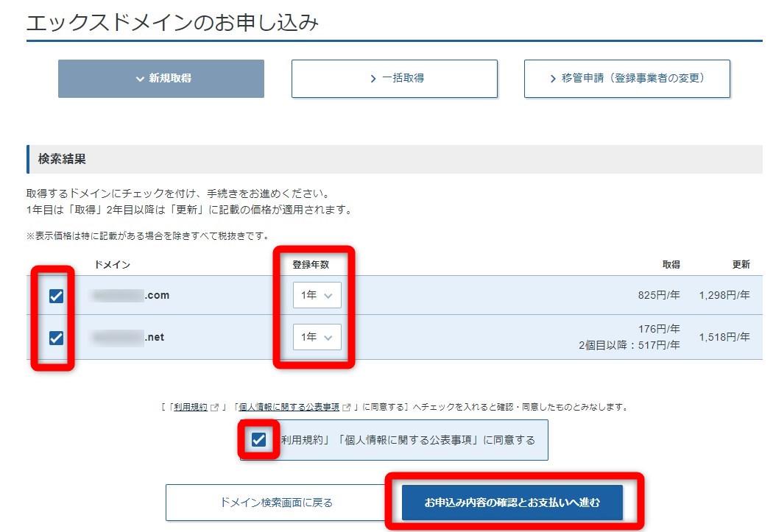The height and width of the screenshot is (532, 773).
Task: Click the dropdown arrow inside the .com year selector
Action: tap(328, 294)
